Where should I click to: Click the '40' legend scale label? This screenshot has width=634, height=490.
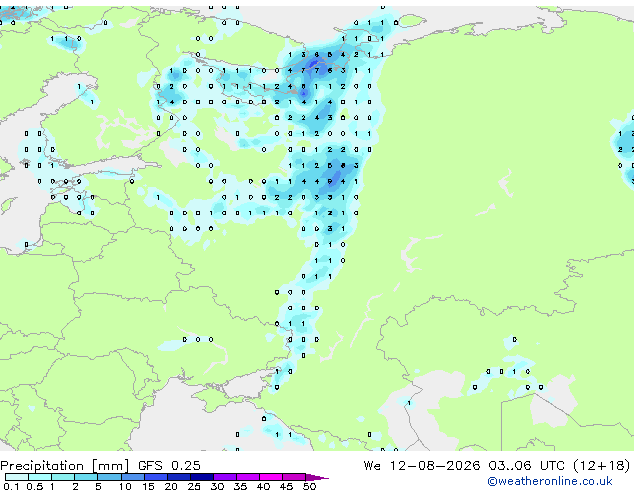[263, 486]
